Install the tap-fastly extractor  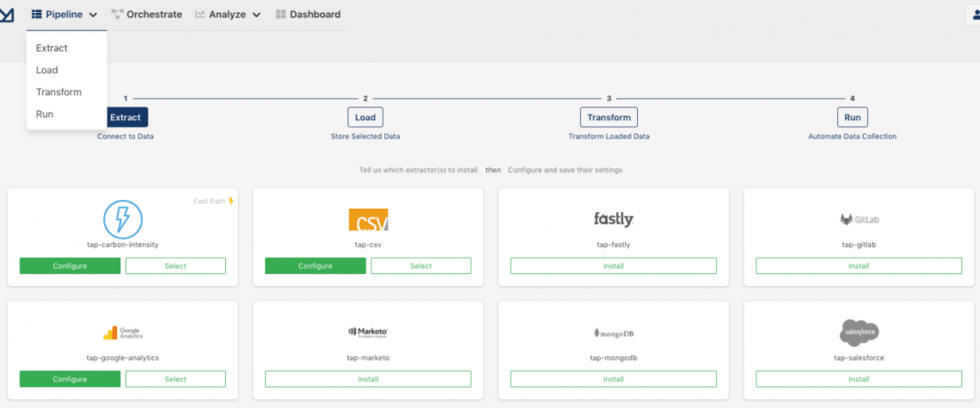(x=614, y=265)
